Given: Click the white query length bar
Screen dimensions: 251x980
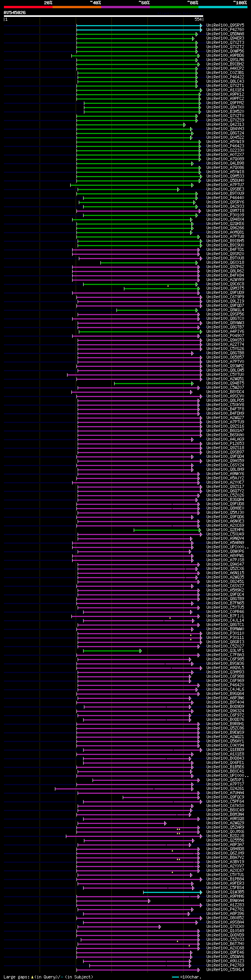Looking at the screenshot, I should tap(103, 16).
